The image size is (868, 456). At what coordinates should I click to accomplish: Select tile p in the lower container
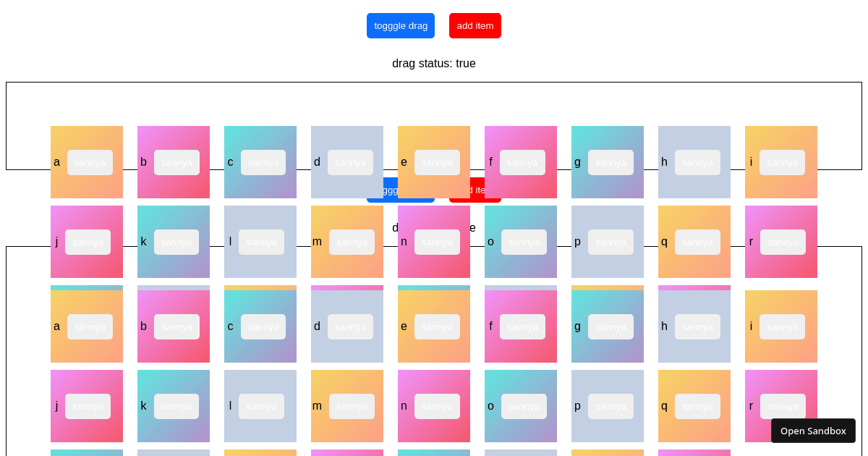577,406
